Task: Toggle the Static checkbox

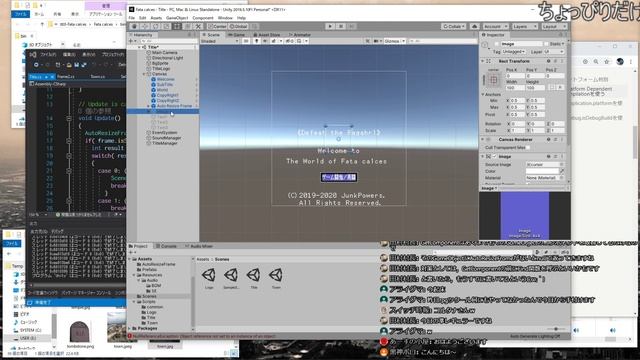Action: click(x=546, y=44)
